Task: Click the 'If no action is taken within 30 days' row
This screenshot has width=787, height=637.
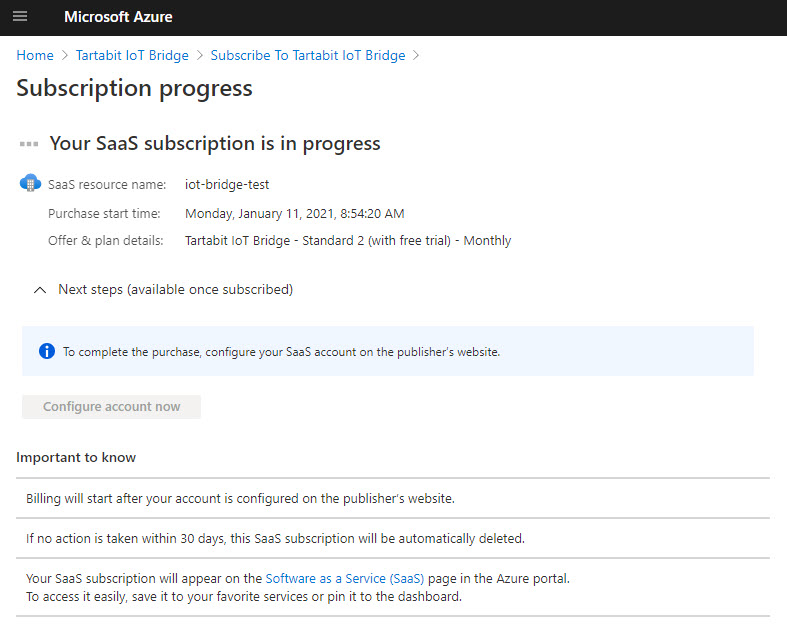Action: coord(392,539)
